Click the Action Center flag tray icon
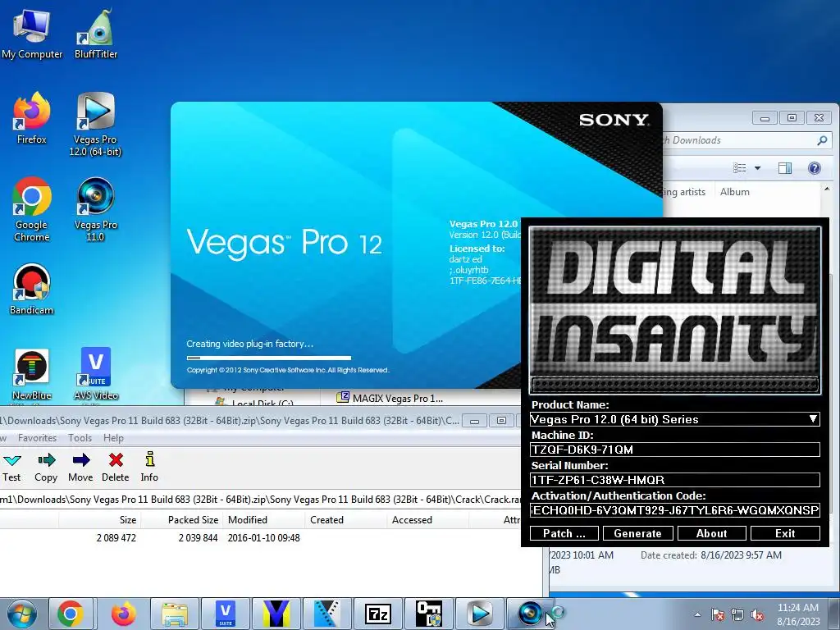 (718, 615)
